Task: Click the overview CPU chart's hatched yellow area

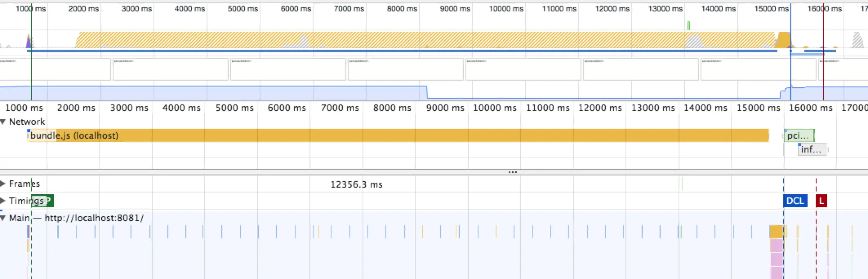Action: point(425,40)
